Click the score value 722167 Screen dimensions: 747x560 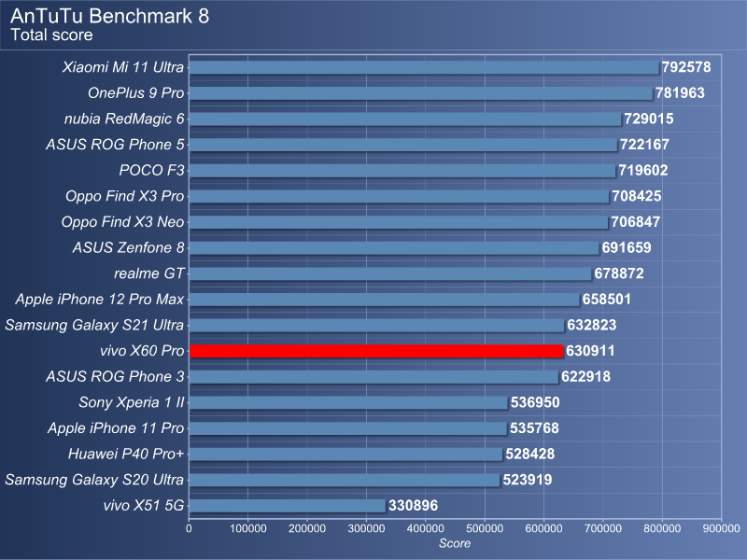[644, 145]
